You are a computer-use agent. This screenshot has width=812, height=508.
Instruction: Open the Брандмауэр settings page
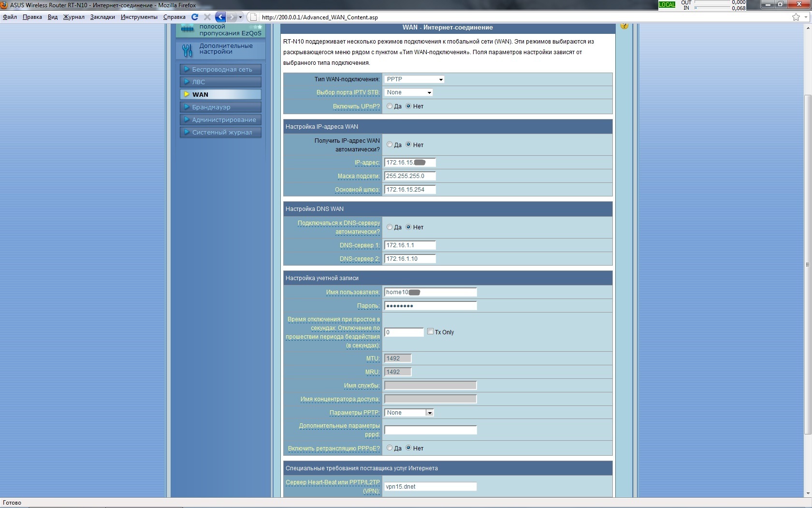[x=211, y=107]
